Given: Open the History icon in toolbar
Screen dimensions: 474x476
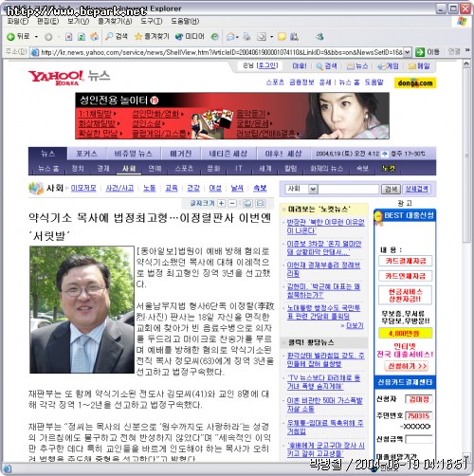Looking at the screenshot, I should (215, 37).
